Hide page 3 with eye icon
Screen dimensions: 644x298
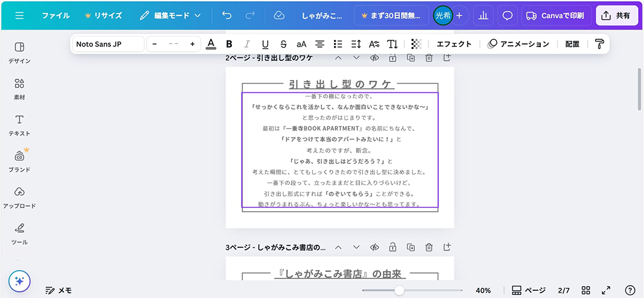click(374, 247)
